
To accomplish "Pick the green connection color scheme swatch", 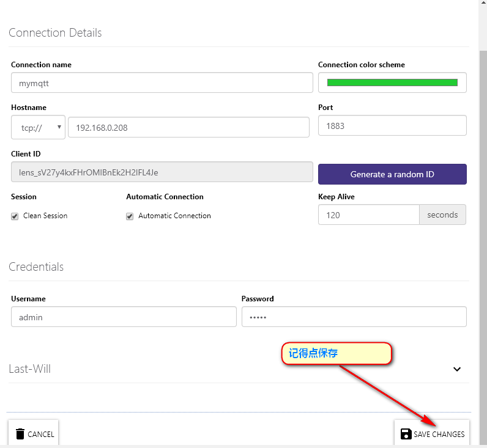I will pos(392,83).
